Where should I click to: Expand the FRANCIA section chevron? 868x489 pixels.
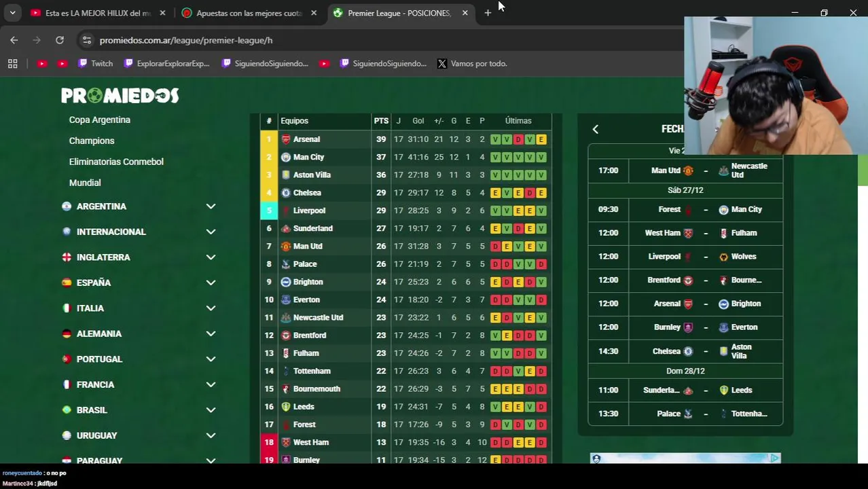pyautogui.click(x=211, y=384)
